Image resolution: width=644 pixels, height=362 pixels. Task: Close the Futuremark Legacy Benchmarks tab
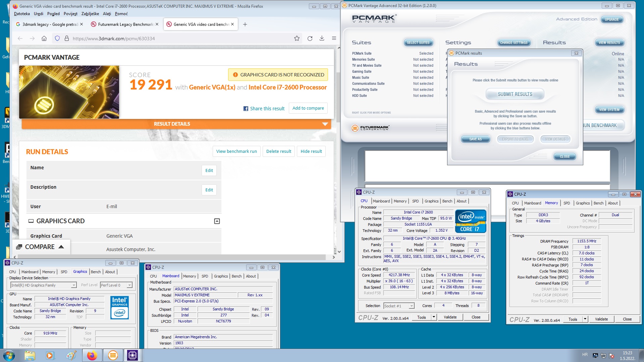click(157, 24)
